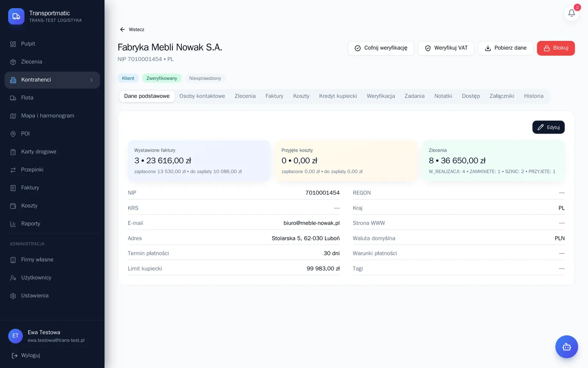Click the Ustawienia gear icon
The image size is (588, 368).
(x=13, y=296)
